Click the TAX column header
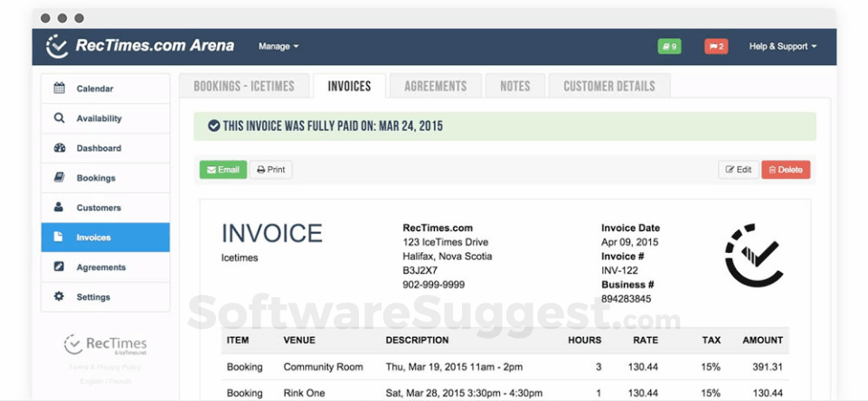This screenshot has width=868, height=401. (712, 340)
